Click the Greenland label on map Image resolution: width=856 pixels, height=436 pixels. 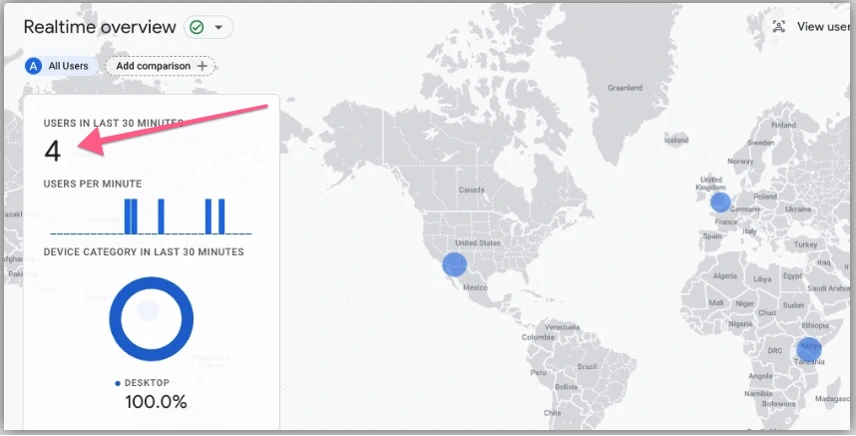[x=625, y=88]
